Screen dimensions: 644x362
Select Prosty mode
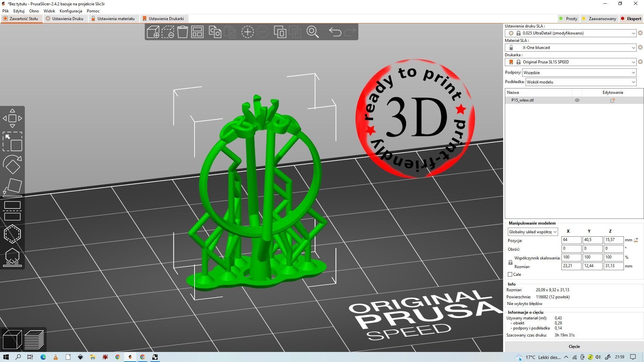[x=568, y=19]
